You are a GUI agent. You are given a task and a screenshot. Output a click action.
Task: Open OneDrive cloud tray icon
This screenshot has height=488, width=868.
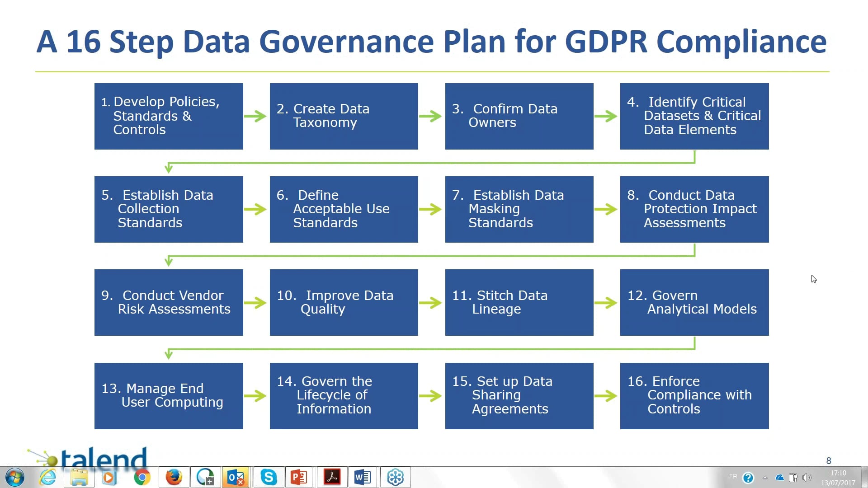779,478
